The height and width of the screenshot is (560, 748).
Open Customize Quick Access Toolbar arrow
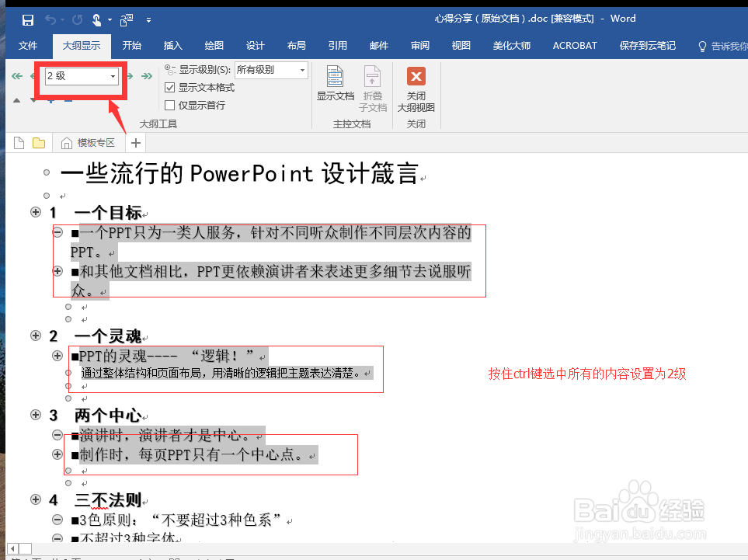pos(149,20)
